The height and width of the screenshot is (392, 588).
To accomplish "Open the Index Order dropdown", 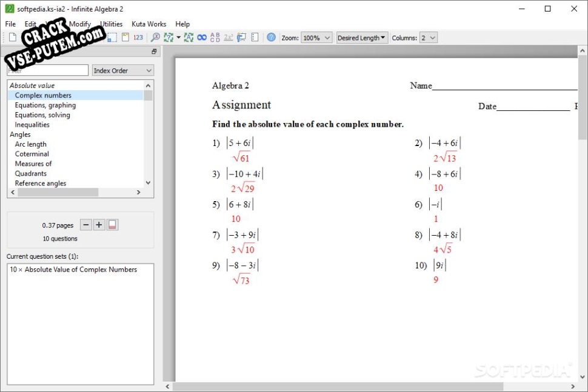I will (123, 70).
